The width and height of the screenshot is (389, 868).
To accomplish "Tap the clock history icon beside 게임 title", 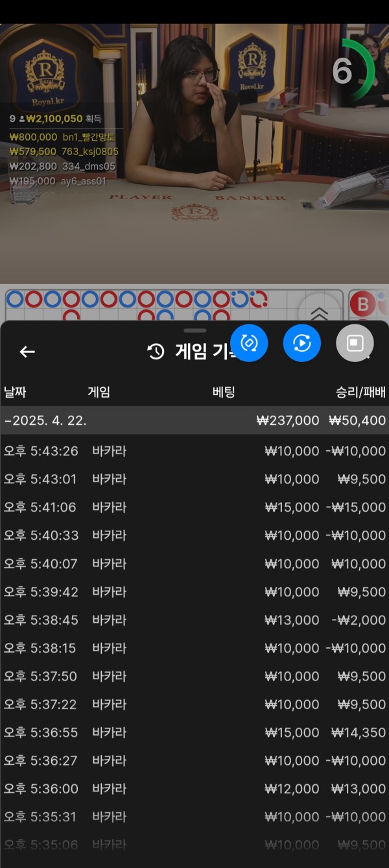I will click(x=156, y=352).
